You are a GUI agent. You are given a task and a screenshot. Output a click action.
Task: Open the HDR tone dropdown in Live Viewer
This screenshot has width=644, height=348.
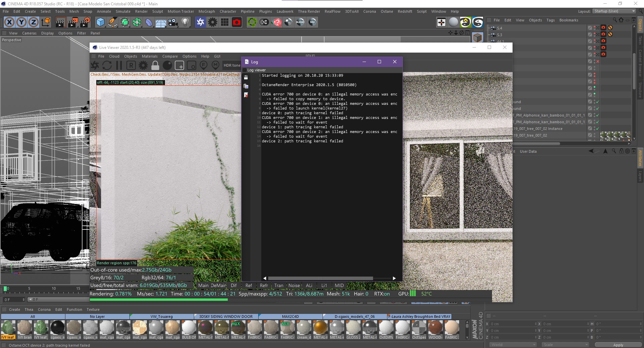pos(232,65)
